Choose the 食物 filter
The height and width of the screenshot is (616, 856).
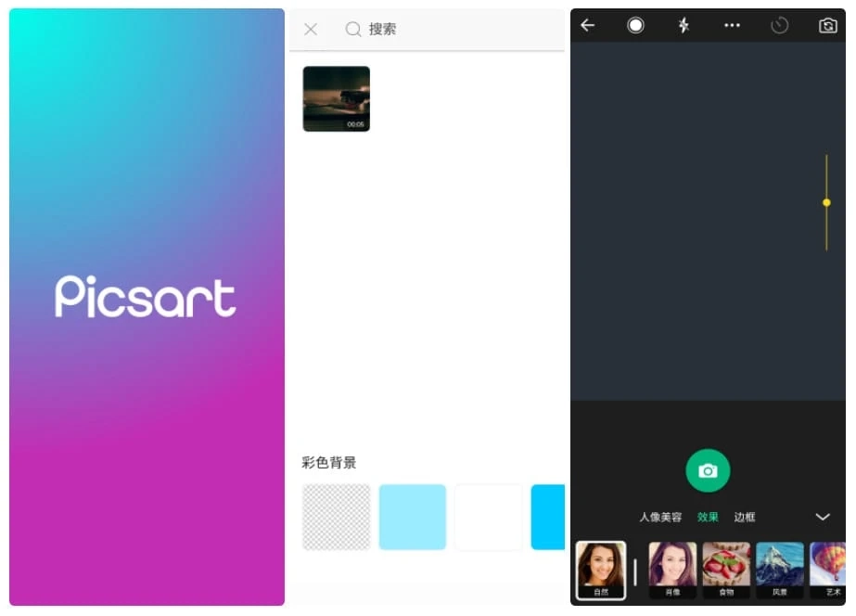[726, 569]
